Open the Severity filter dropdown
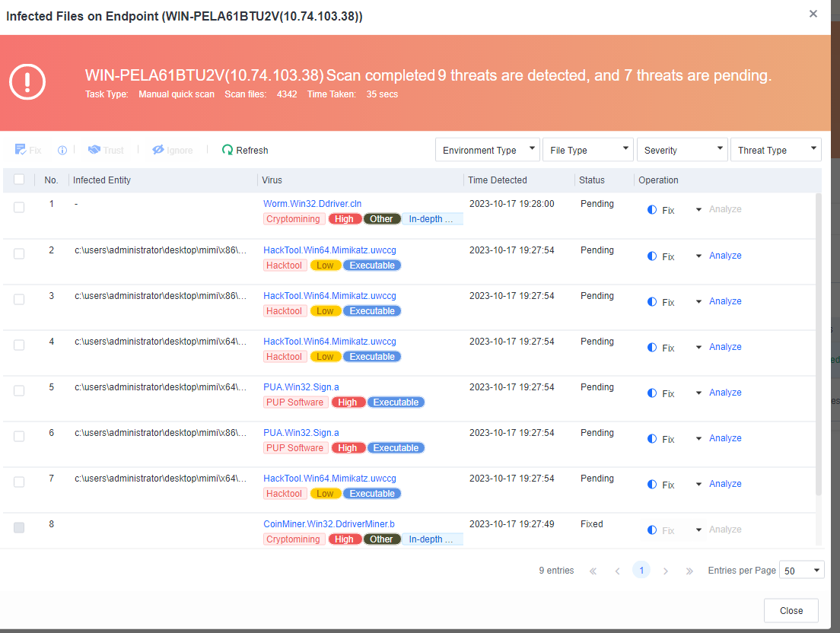The width and height of the screenshot is (840, 633). pyautogui.click(x=681, y=150)
